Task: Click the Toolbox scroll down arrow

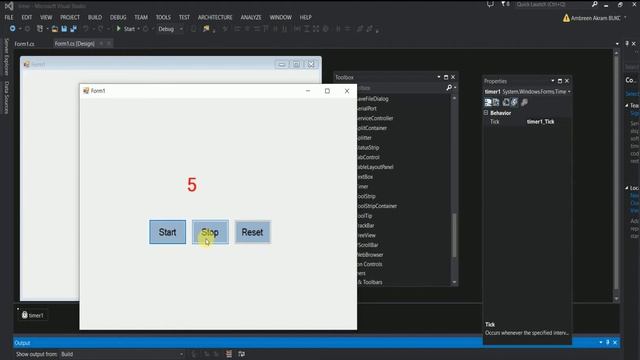Action: click(454, 282)
